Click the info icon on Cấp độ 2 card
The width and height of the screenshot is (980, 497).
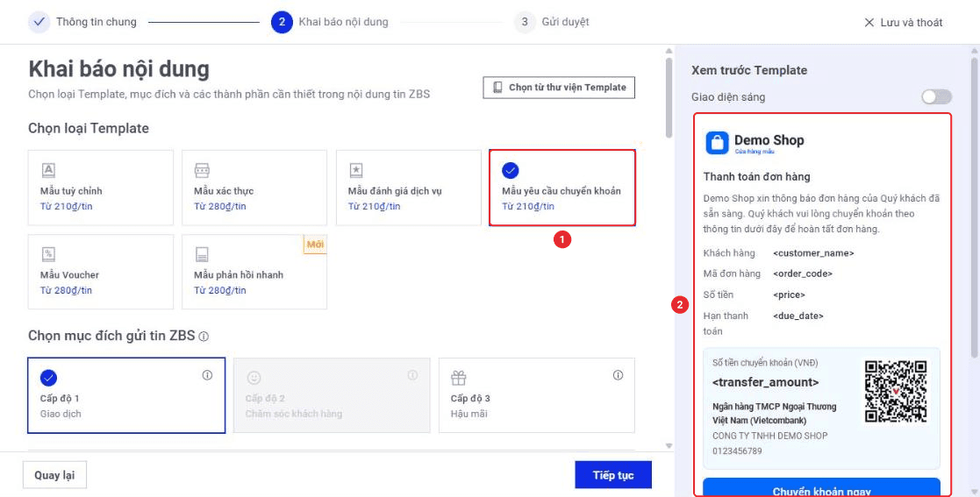[x=412, y=375]
